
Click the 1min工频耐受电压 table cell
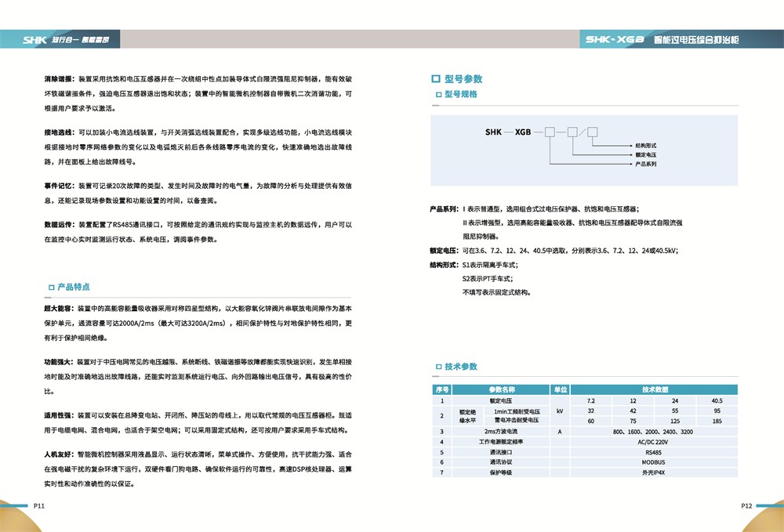pyautogui.click(x=517, y=411)
